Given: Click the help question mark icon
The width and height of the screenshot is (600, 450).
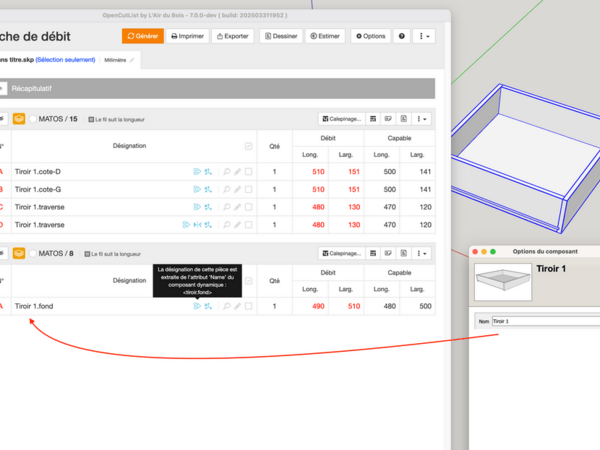Looking at the screenshot, I should pyautogui.click(x=402, y=36).
